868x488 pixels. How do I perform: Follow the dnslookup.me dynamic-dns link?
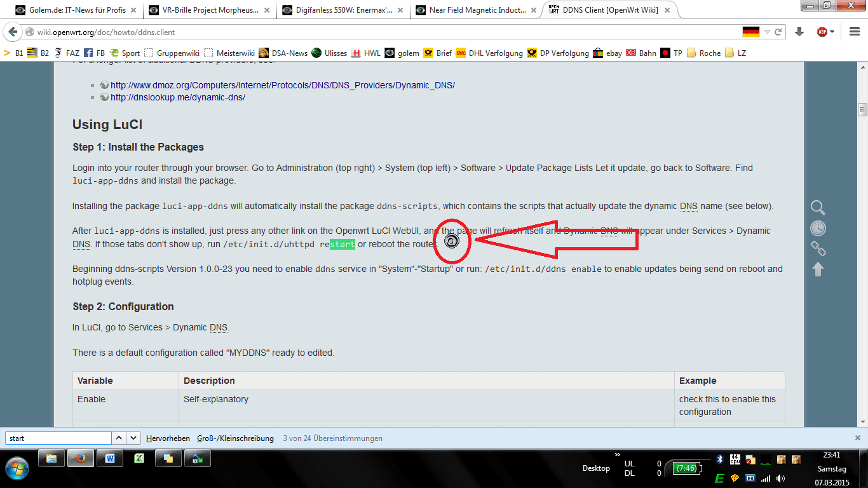point(178,97)
